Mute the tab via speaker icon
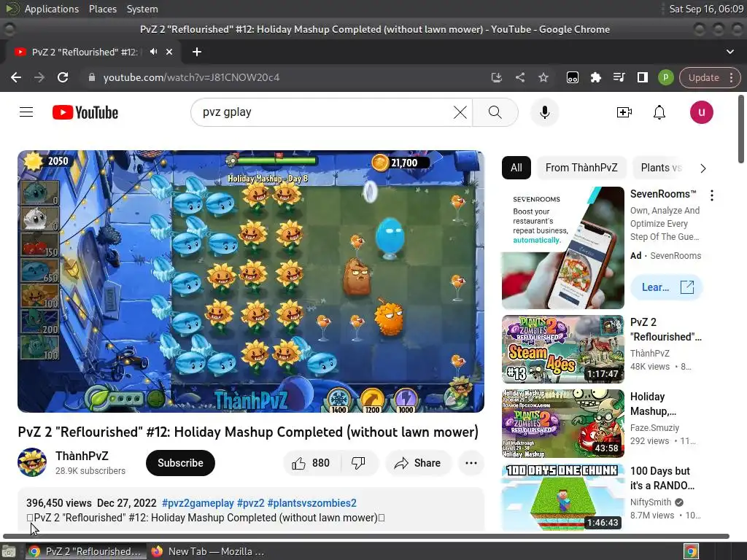Screen dimensions: 747x560 pyautogui.click(x=153, y=52)
